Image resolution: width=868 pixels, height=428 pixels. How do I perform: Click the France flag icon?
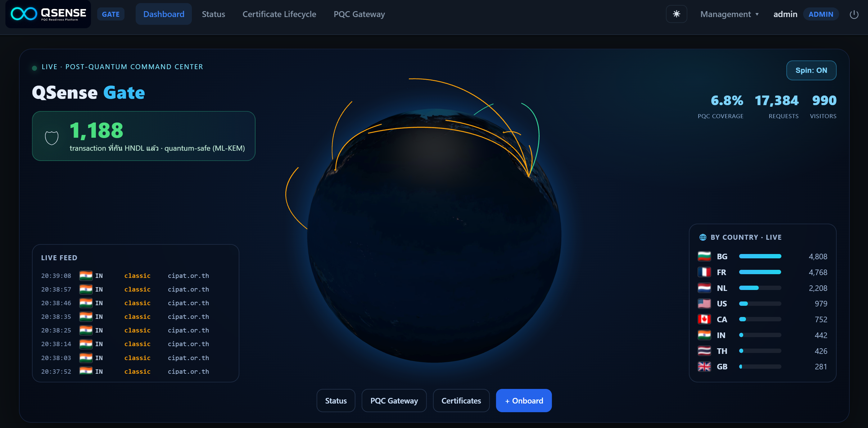[x=704, y=272]
